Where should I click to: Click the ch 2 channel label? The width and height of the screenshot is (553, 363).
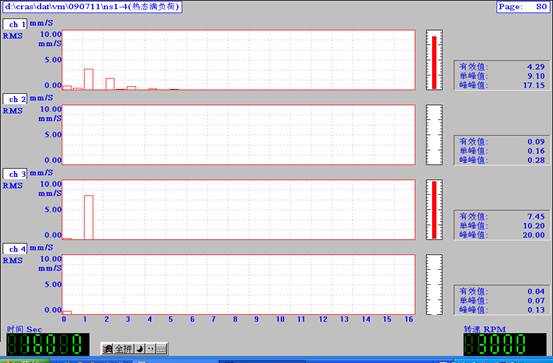click(15, 99)
